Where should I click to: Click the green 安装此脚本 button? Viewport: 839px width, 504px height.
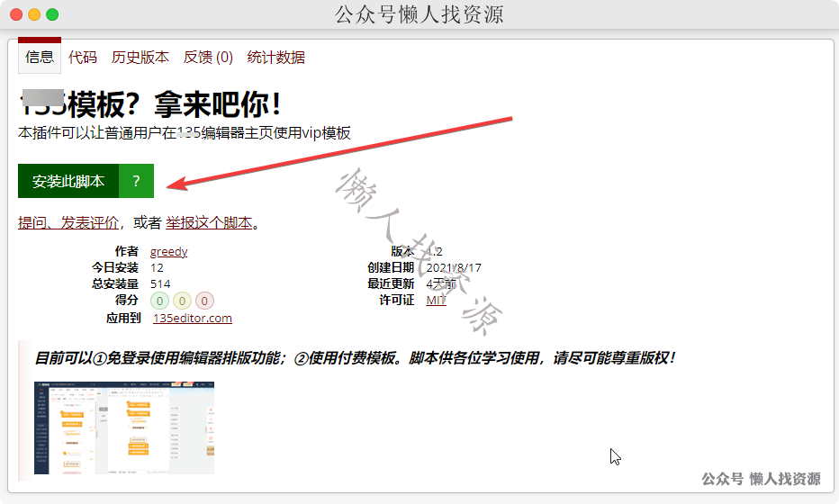pos(68,181)
